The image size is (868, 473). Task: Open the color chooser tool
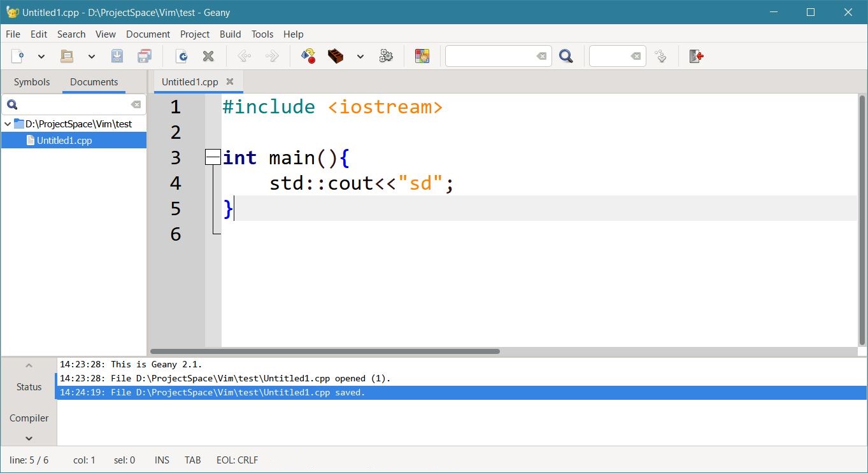[422, 57]
